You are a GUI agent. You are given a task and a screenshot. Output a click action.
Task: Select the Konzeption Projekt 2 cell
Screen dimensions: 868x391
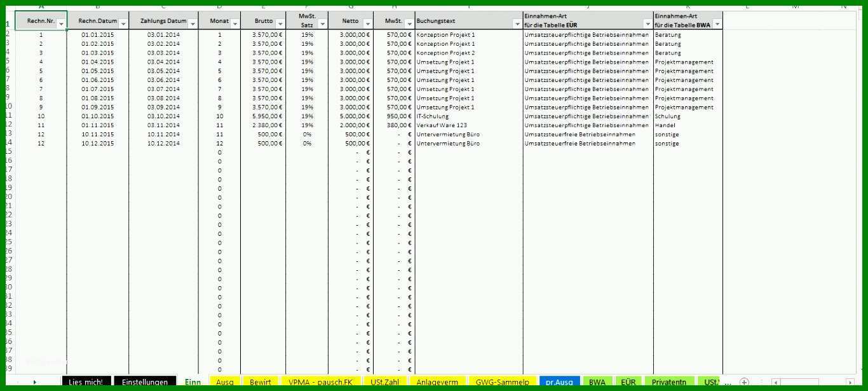tap(469, 53)
